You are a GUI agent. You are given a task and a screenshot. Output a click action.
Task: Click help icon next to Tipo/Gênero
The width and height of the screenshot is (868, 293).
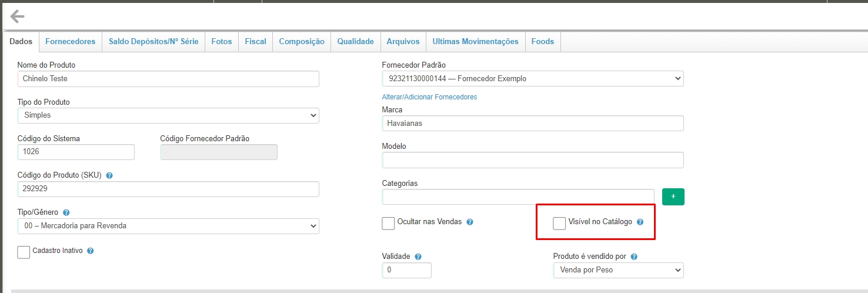66,212
